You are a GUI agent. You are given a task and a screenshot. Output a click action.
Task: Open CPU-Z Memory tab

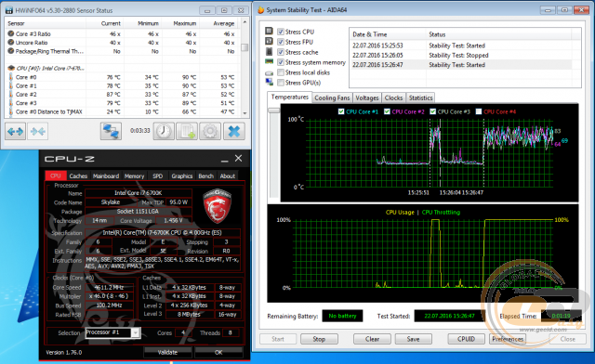click(134, 175)
